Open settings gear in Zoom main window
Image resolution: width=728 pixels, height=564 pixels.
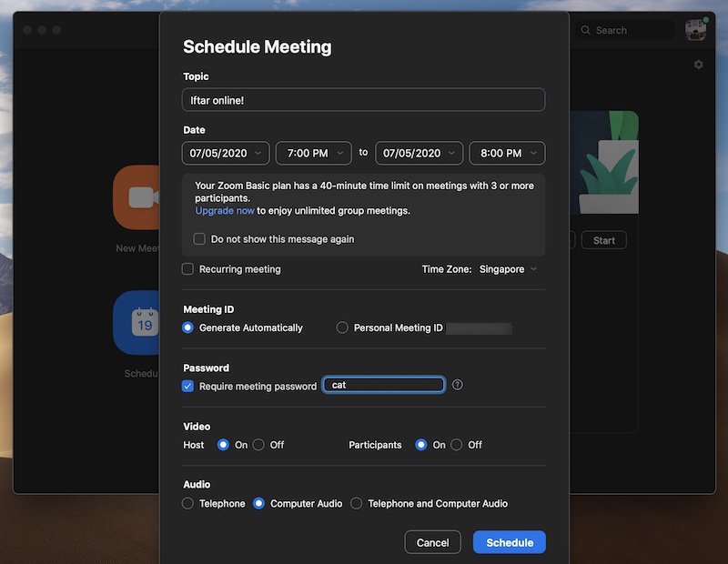click(x=698, y=65)
